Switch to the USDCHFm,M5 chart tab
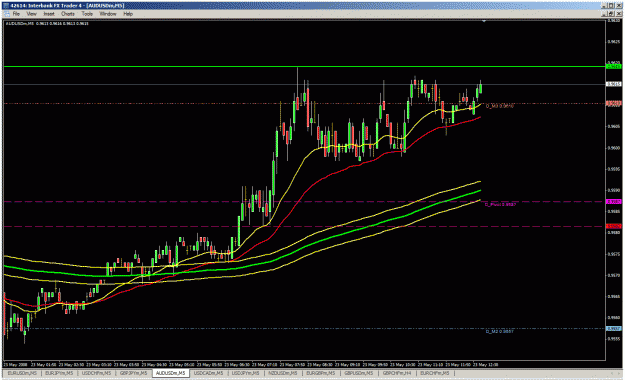 (x=96, y=373)
